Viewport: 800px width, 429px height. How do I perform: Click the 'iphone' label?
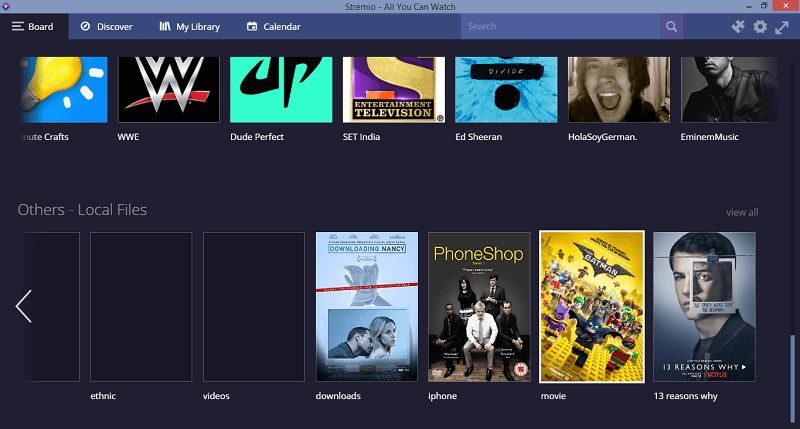442,396
